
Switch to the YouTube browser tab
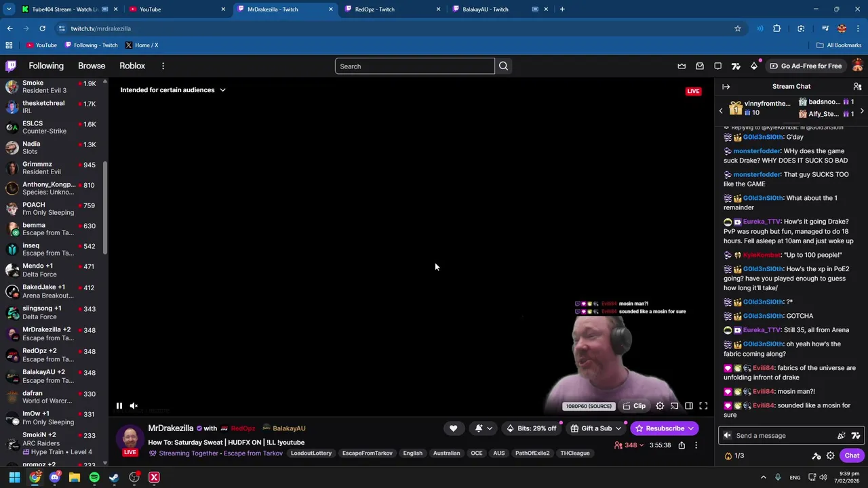pyautogui.click(x=178, y=9)
